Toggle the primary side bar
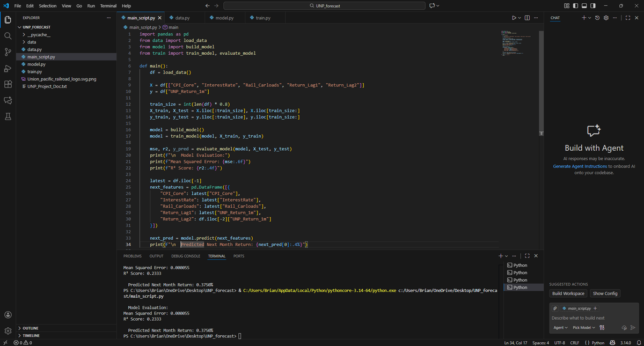 coord(575,5)
